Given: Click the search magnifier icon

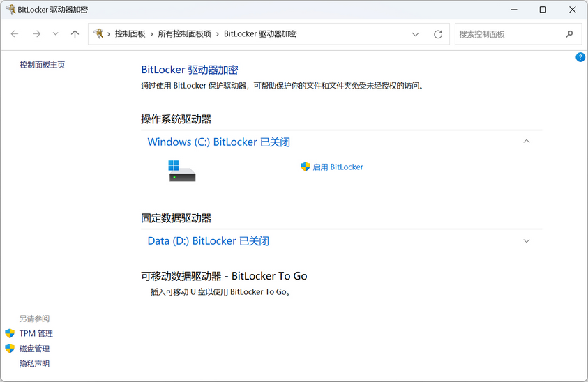Looking at the screenshot, I should [569, 34].
